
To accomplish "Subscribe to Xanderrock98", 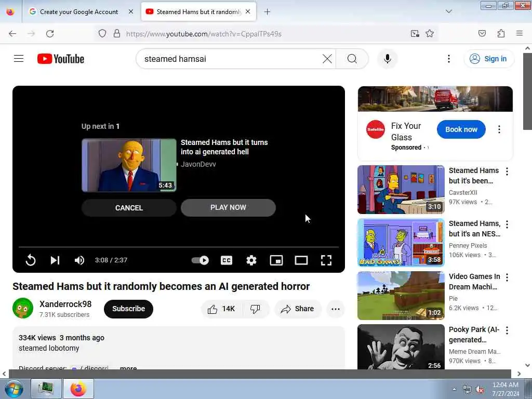I will pyautogui.click(x=129, y=309).
